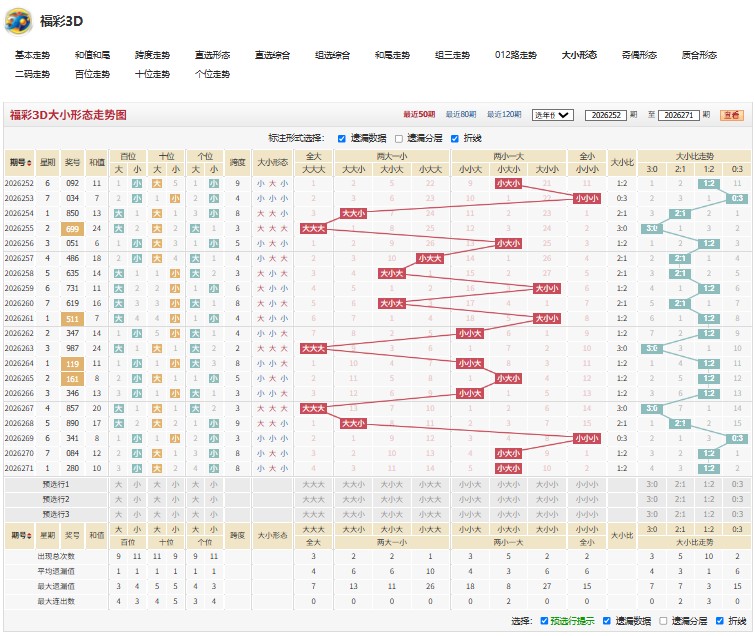
Task: Show the 最近50期 results
Action: coord(419,115)
